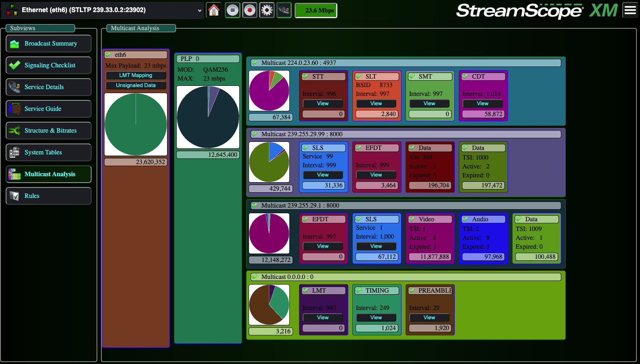
Task: Click the pie chart for Multicast 239.255.29.99
Action: click(x=269, y=162)
